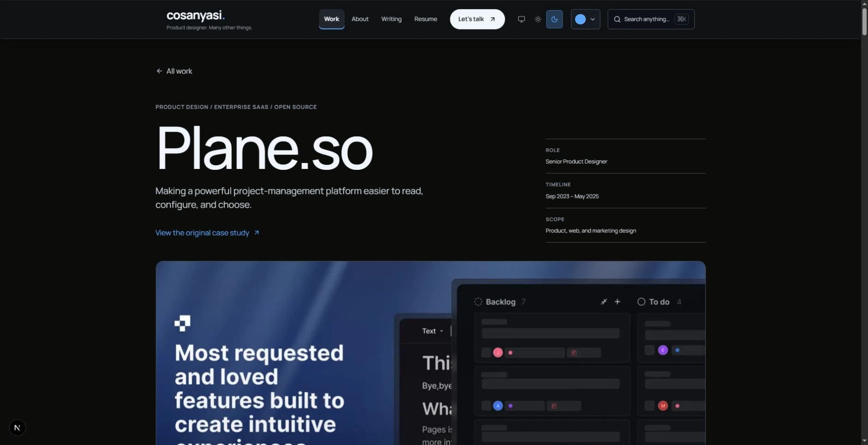
Task: Click the To do circle status icon
Action: coord(641,301)
